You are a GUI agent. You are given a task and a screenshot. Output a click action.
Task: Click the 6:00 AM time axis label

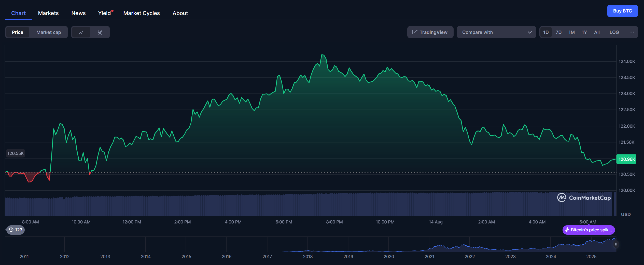pyautogui.click(x=587, y=222)
